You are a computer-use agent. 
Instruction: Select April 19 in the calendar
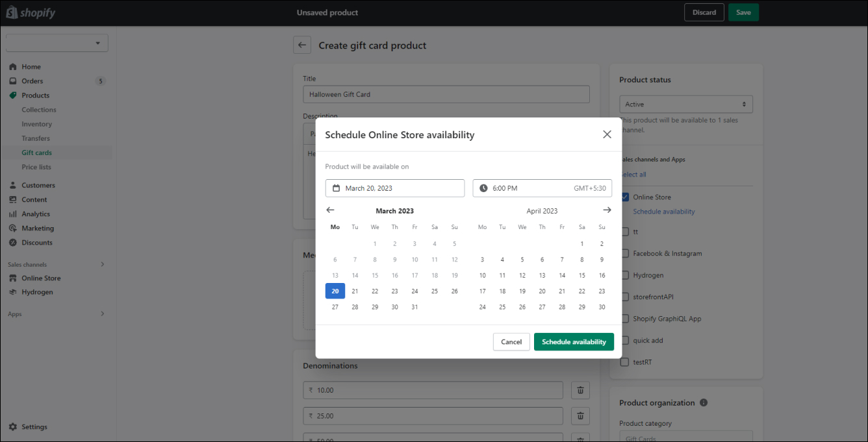(x=522, y=291)
